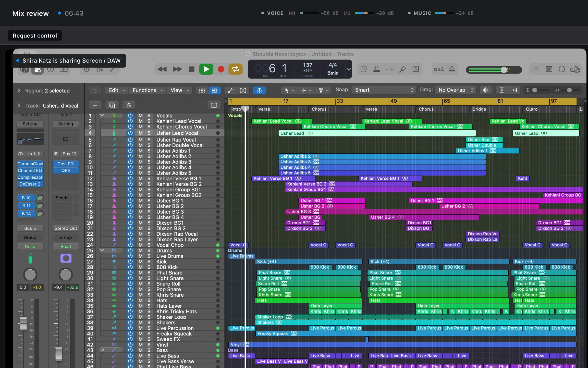Solo the Vinyl track

point(149,345)
